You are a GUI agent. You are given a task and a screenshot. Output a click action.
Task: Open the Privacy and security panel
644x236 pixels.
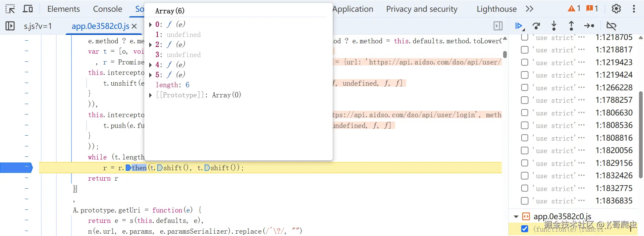point(422,9)
